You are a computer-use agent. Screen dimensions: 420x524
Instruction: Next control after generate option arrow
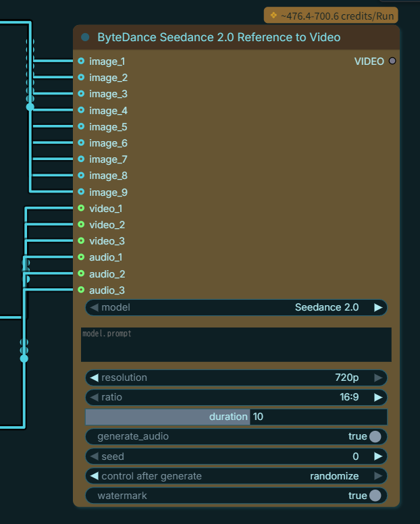point(378,476)
